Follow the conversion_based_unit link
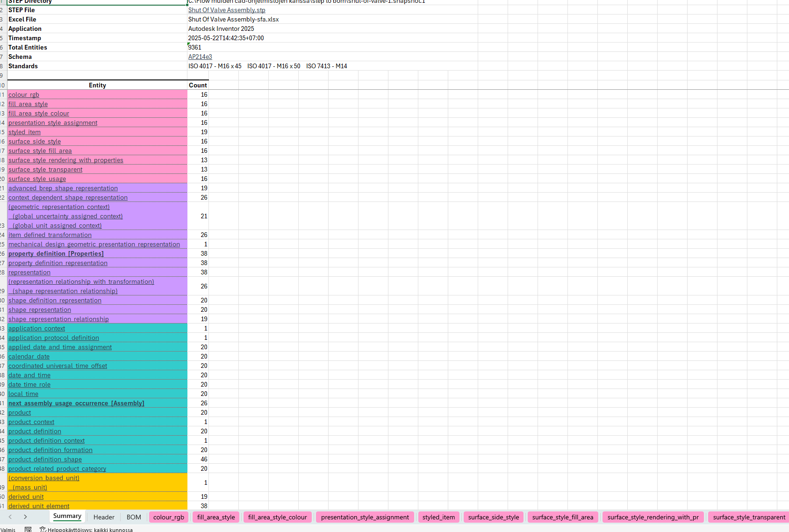Viewport: 789px width, 532px height. coord(44,478)
